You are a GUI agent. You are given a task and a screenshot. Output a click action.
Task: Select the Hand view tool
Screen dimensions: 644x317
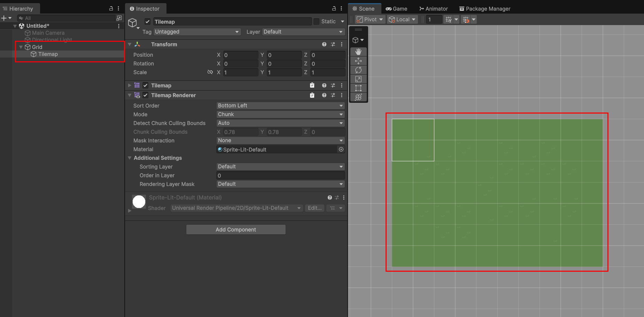point(358,52)
